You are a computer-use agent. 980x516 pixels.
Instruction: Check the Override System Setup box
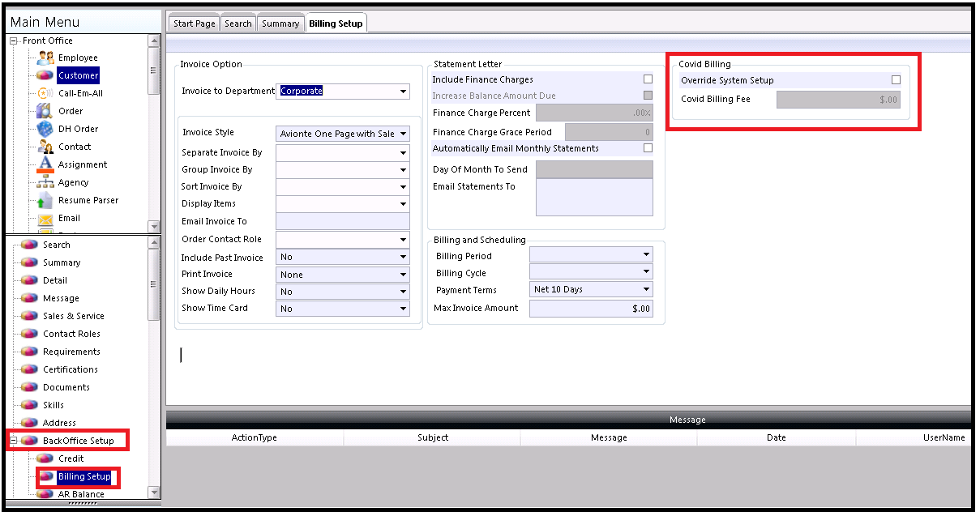click(x=896, y=80)
